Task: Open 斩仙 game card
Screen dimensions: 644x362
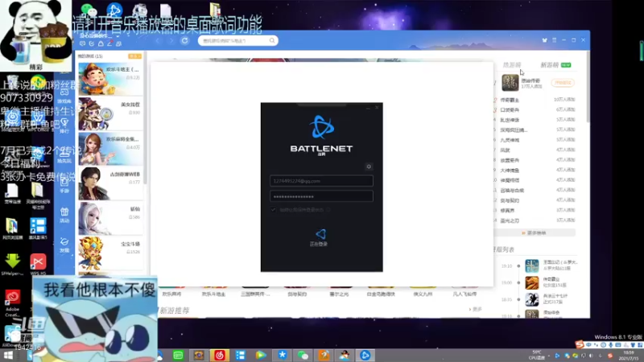Action: point(110,218)
